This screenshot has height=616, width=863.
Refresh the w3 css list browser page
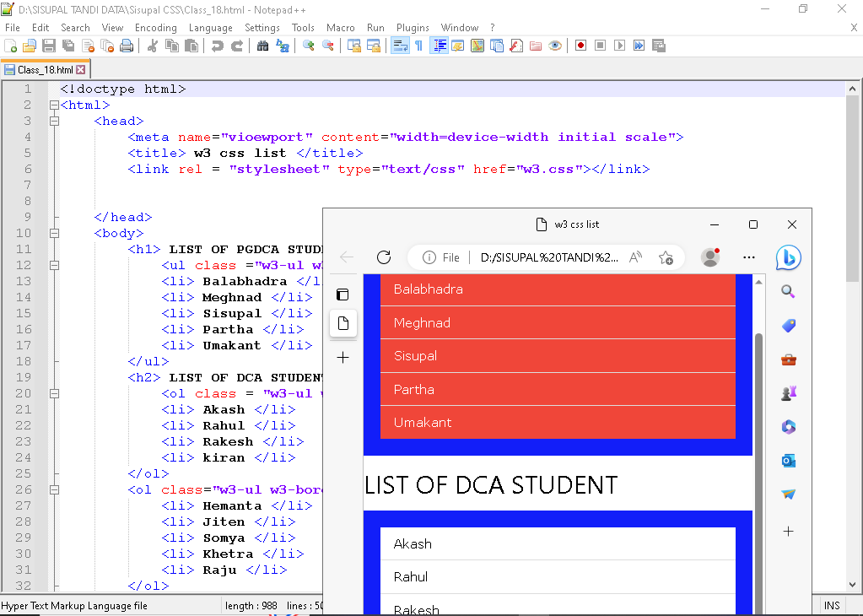click(384, 257)
